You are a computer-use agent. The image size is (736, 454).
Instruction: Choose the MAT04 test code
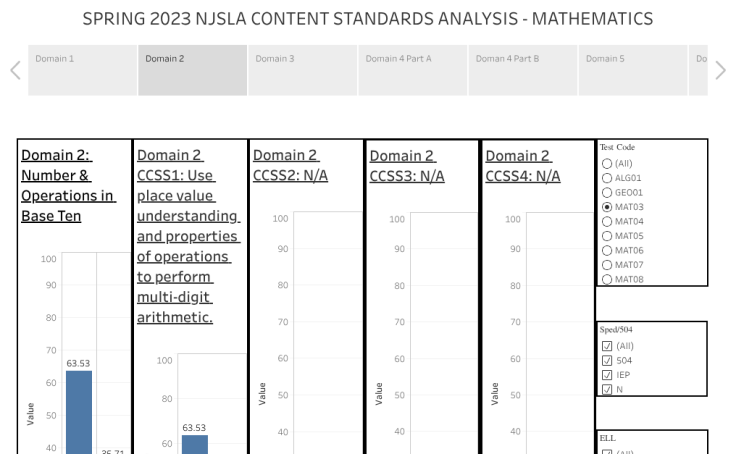[x=607, y=222]
